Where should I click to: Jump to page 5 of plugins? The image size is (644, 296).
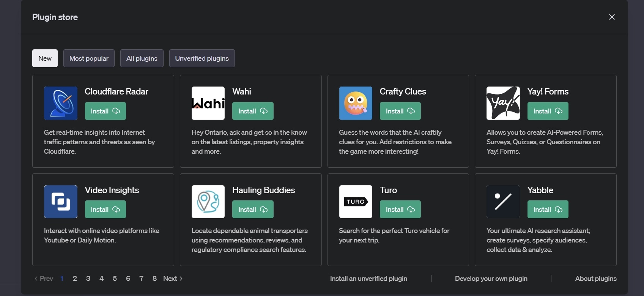115,278
